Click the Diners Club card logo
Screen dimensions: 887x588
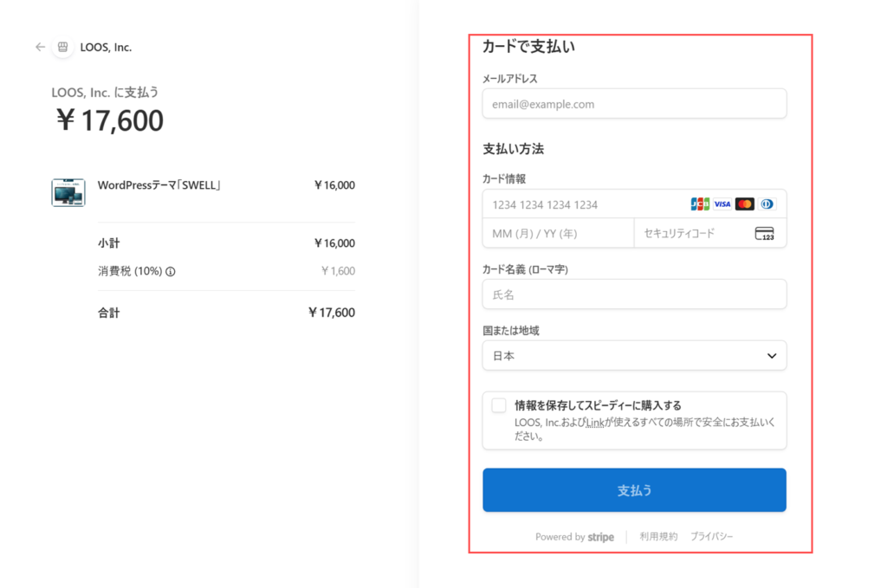[x=767, y=204]
